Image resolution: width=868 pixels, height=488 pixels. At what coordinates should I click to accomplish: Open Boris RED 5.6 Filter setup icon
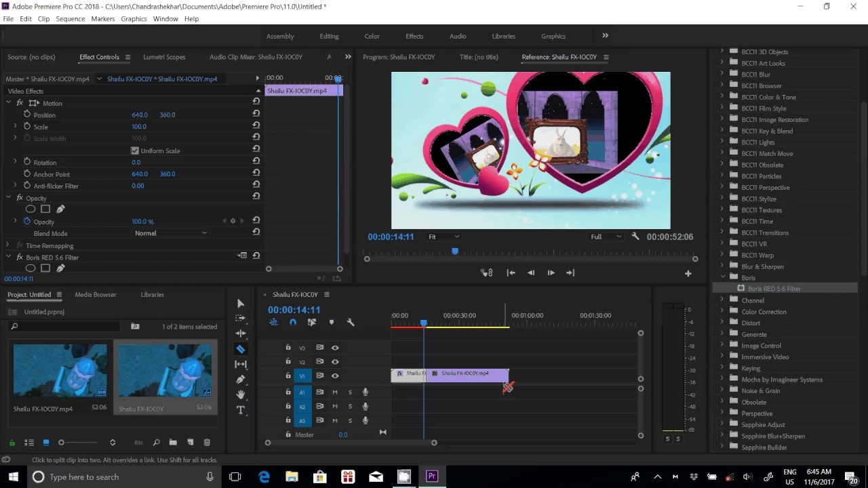242,256
